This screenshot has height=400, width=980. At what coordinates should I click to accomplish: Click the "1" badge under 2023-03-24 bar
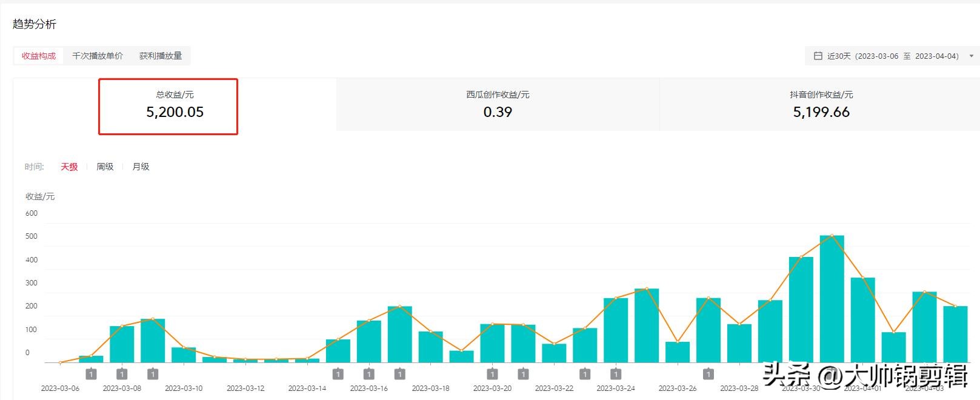point(616,374)
